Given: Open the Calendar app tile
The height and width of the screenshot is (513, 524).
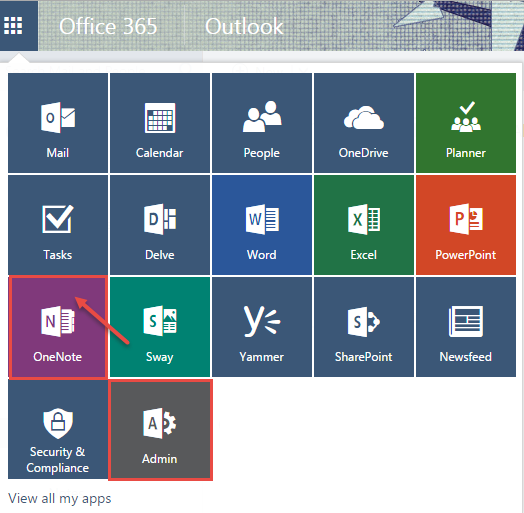Looking at the screenshot, I should click(x=160, y=123).
